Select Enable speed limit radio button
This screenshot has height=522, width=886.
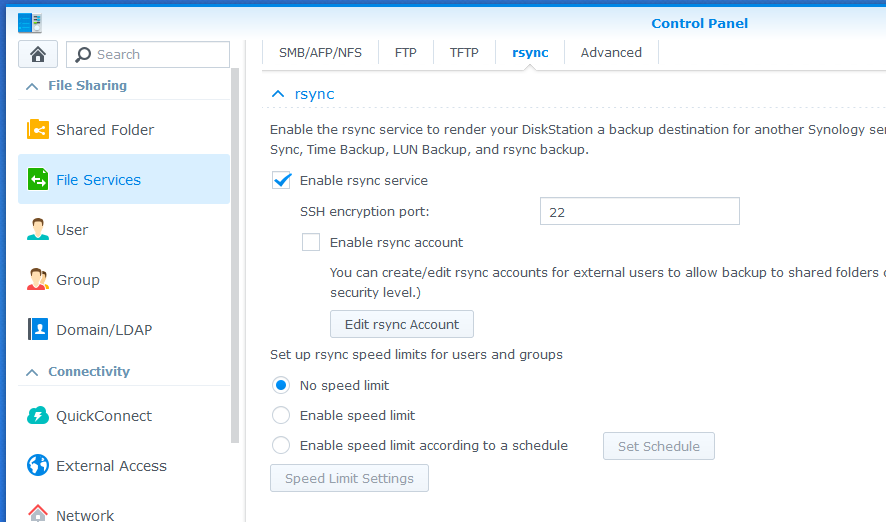point(281,415)
